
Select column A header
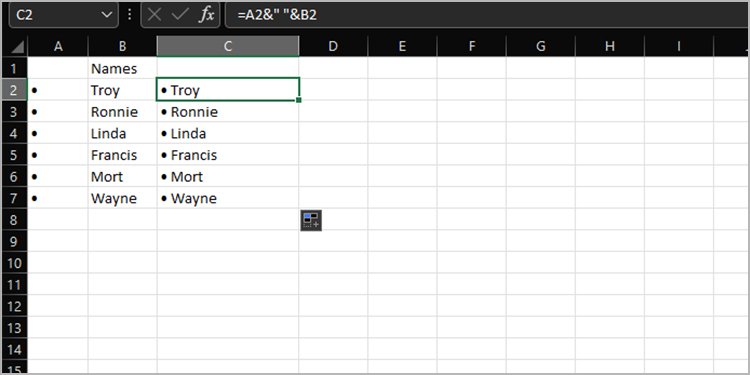tap(58, 46)
